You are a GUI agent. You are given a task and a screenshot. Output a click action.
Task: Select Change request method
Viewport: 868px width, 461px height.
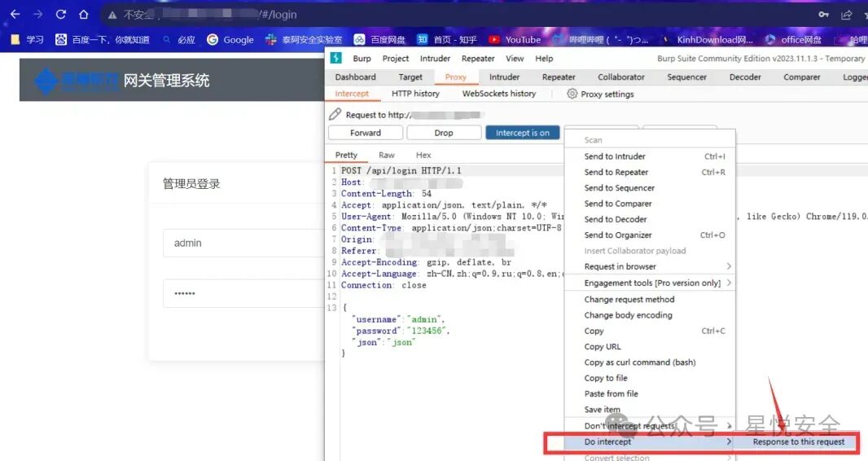tap(650, 300)
